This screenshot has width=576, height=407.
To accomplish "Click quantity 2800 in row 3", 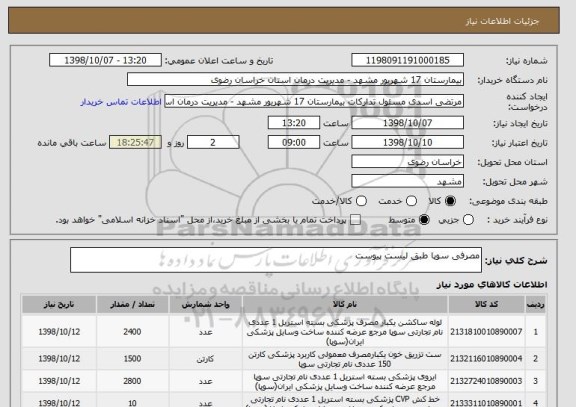I will (132, 381).
